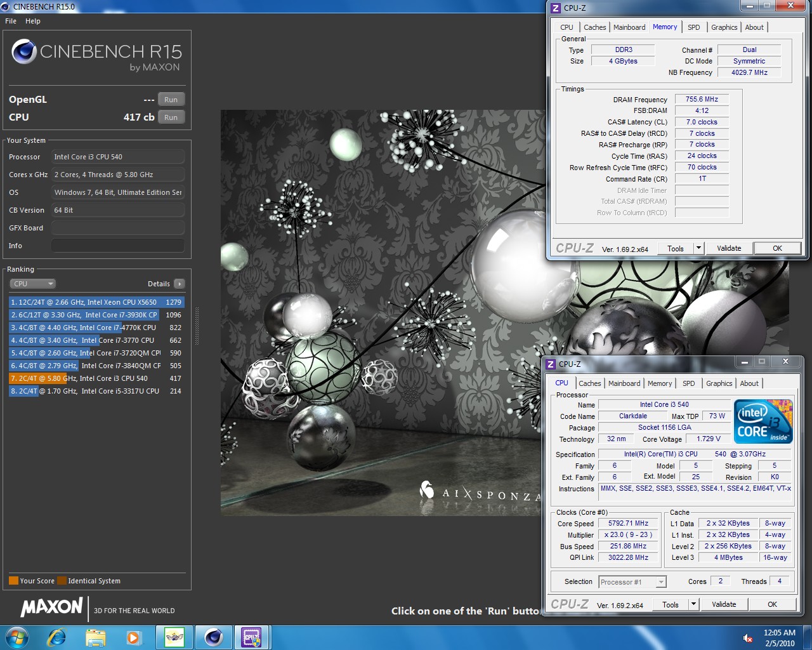Open Tools dropdown arrow in upper CPU-Z window

(x=698, y=248)
